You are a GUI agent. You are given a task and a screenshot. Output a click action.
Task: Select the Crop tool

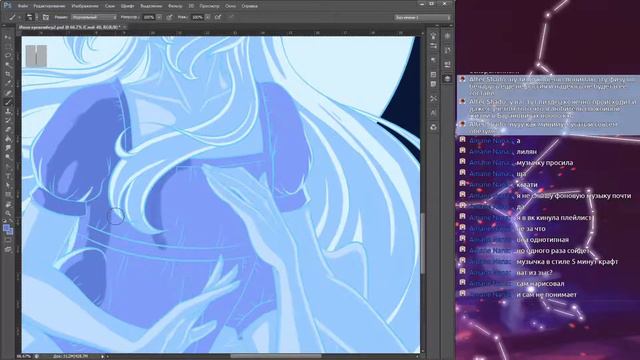(8, 74)
